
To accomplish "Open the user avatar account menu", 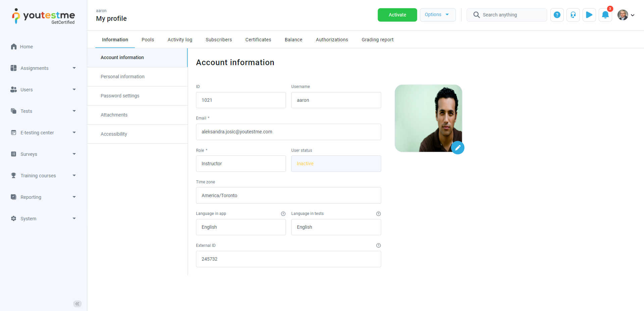I will (626, 15).
